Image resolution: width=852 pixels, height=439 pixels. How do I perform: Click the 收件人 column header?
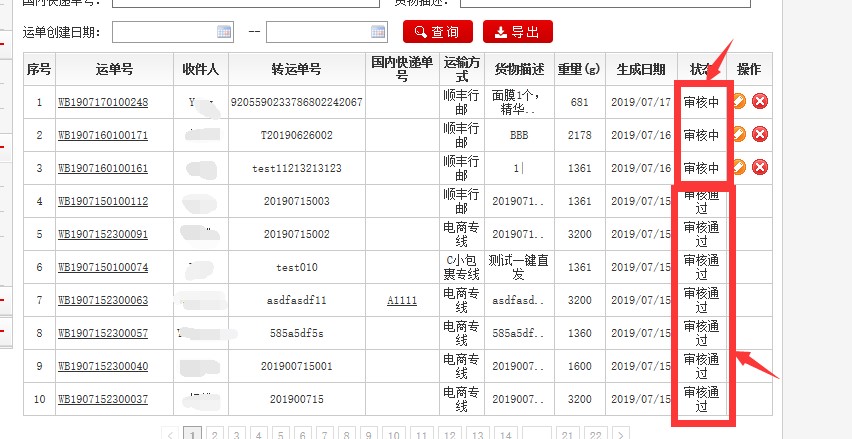201,69
